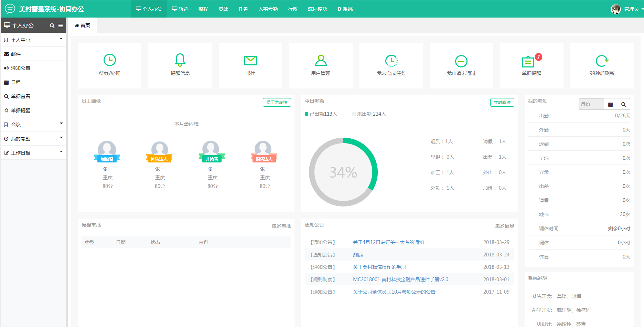This screenshot has height=328, width=644.
Task: Select the 行政 top menu
Action: [293, 9]
